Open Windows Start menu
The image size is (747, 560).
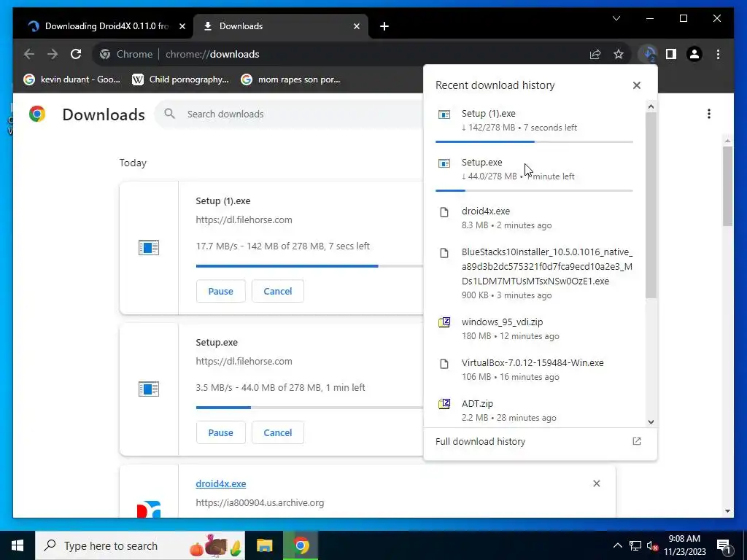pyautogui.click(x=18, y=545)
